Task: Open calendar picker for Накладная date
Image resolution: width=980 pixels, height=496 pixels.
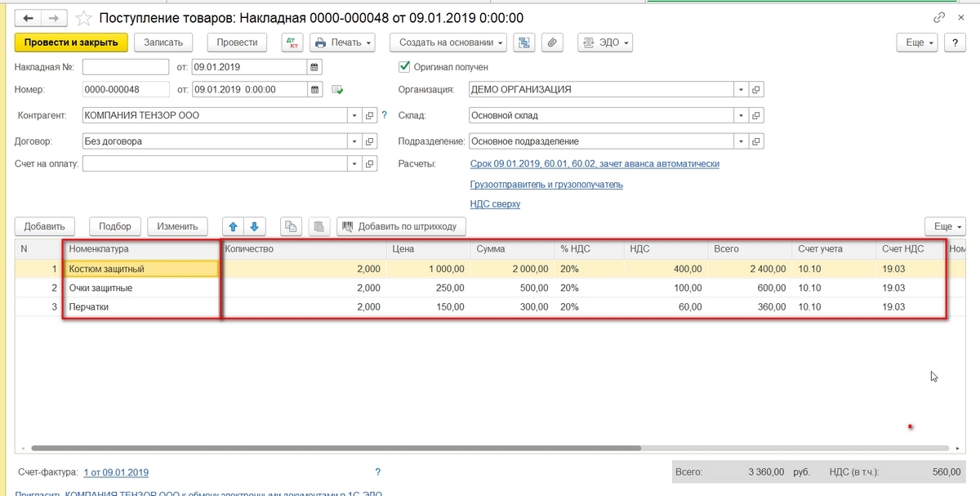Action: coord(314,67)
